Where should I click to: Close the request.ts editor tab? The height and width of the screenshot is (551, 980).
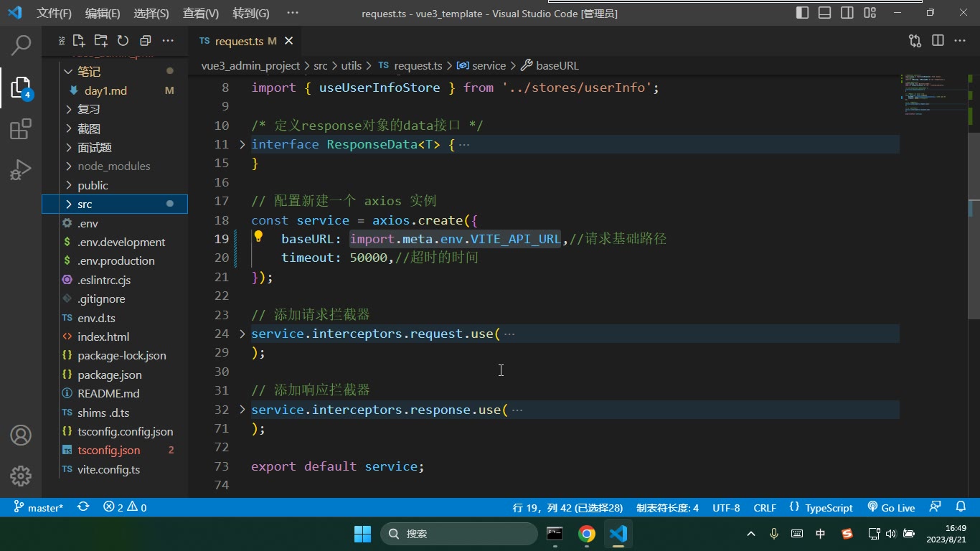[288, 42]
